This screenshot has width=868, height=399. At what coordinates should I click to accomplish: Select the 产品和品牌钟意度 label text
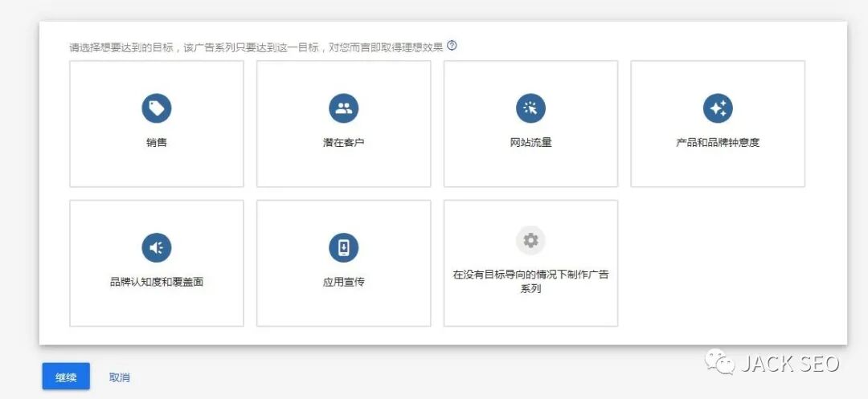tap(718, 143)
